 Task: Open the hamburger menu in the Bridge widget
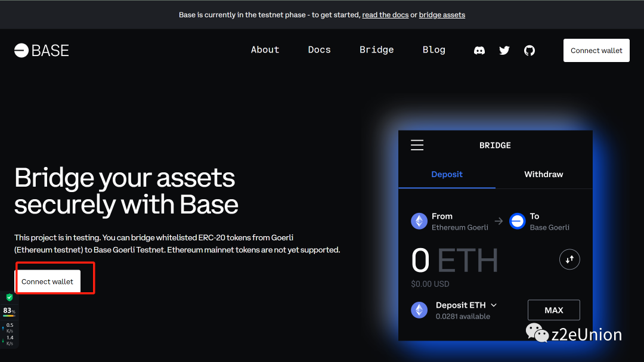(417, 144)
